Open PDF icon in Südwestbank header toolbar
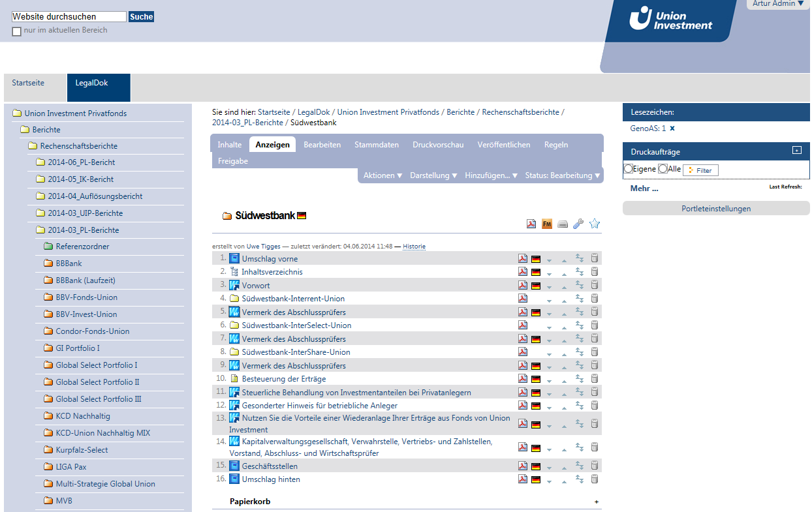 click(532, 224)
